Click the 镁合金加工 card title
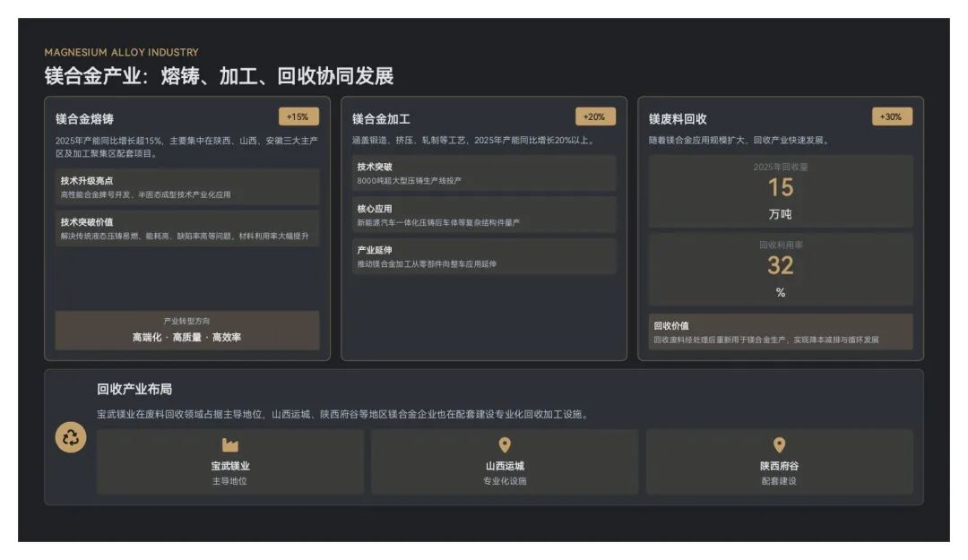 pos(381,118)
